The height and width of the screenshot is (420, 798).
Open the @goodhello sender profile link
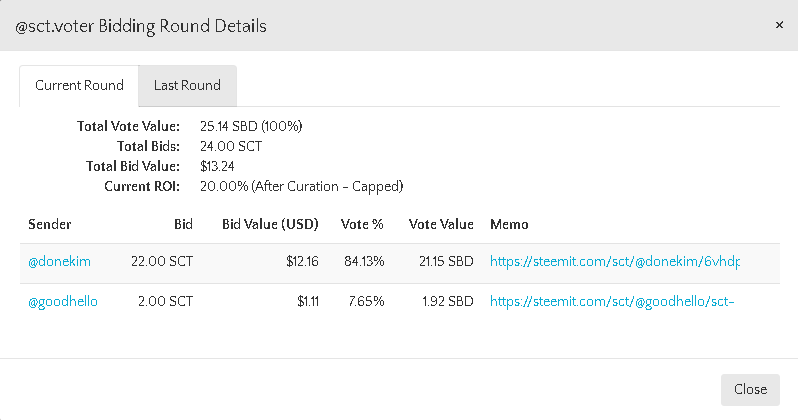tap(63, 302)
